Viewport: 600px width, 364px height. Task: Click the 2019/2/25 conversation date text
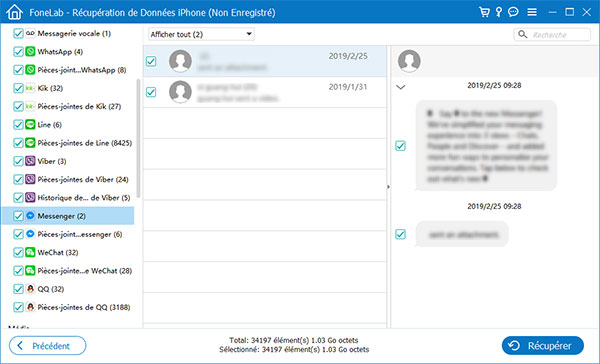coord(348,56)
